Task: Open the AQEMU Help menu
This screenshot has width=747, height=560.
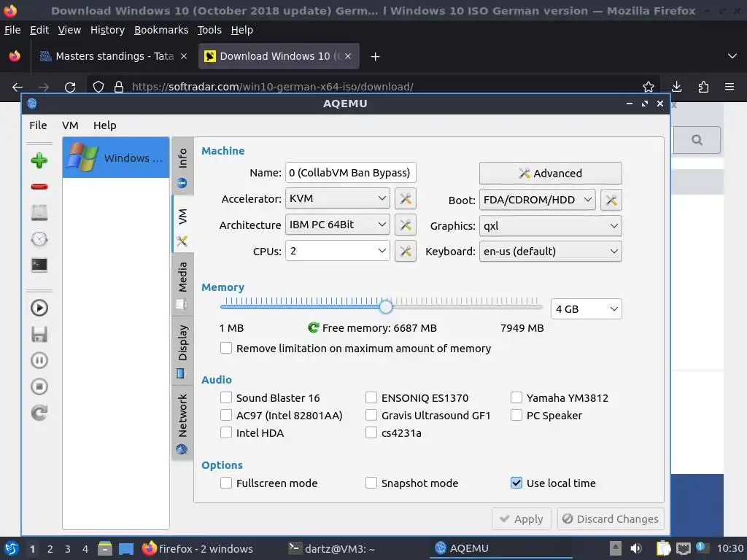Action: (105, 125)
